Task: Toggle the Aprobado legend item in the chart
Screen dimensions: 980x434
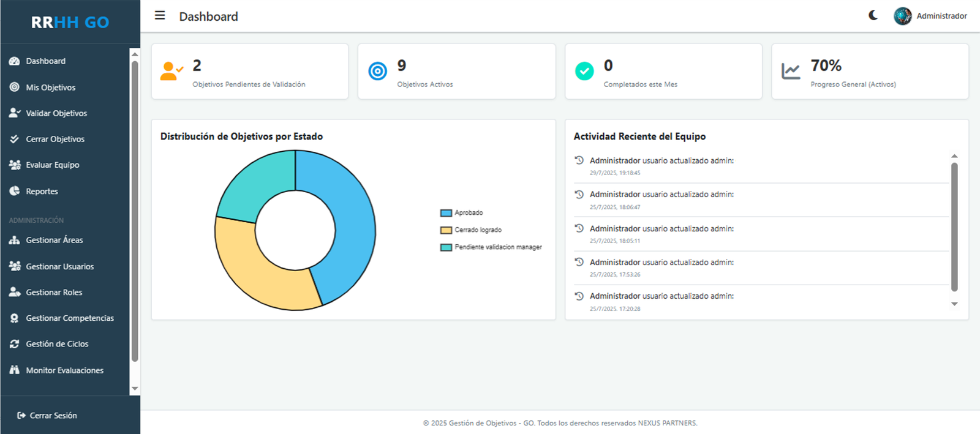Action: coord(469,213)
